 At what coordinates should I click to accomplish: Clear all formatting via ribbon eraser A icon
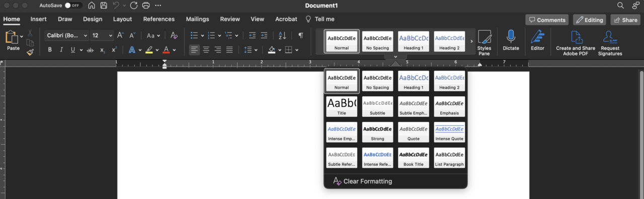(x=174, y=35)
